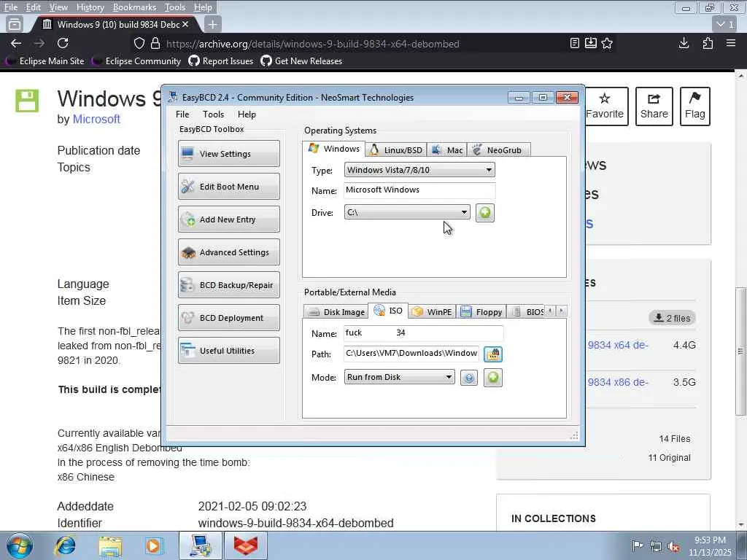
Task: Switch to the Floppy tab
Action: (481, 312)
